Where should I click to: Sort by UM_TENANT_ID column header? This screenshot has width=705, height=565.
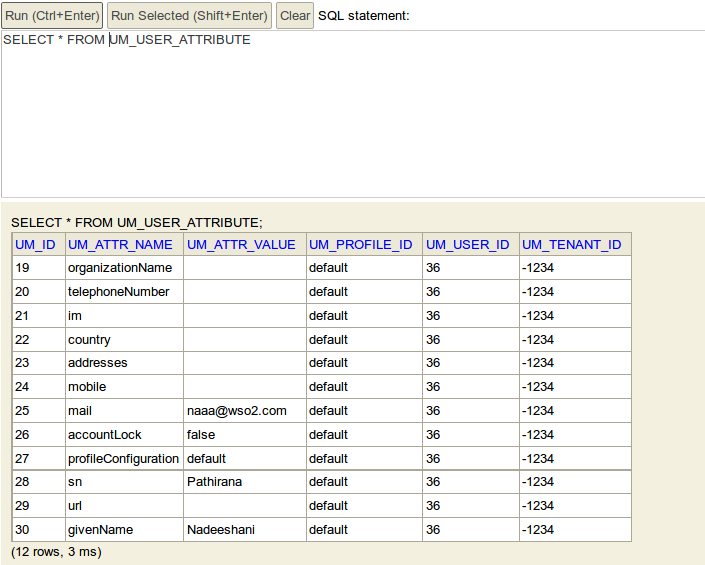(571, 245)
